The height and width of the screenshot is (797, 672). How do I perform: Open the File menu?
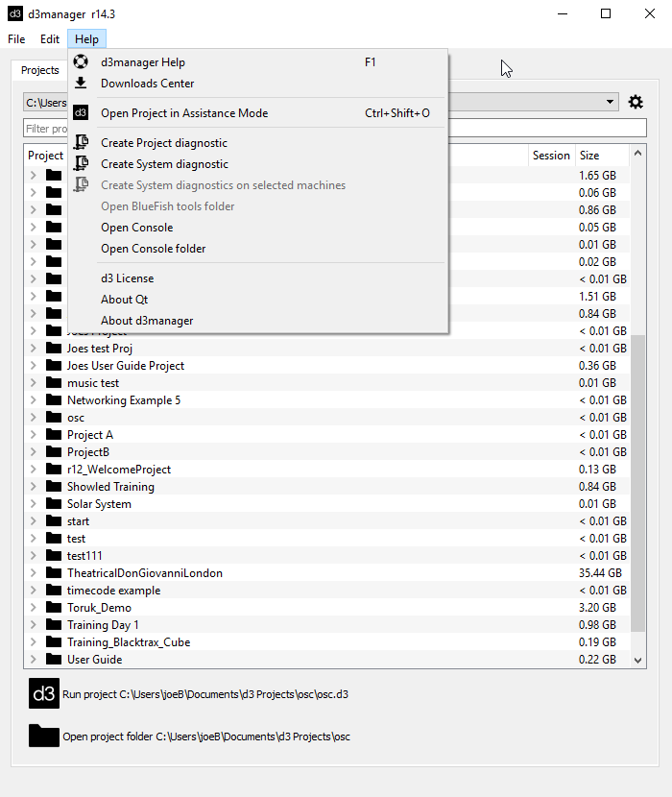point(16,39)
